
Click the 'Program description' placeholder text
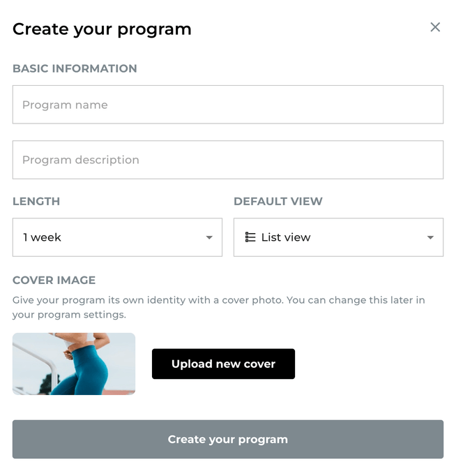click(x=81, y=160)
